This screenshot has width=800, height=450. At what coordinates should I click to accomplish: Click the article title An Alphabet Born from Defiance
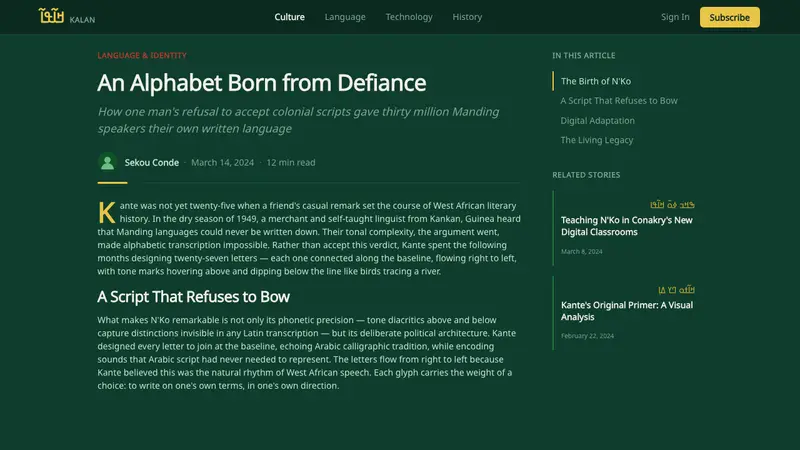click(x=262, y=83)
